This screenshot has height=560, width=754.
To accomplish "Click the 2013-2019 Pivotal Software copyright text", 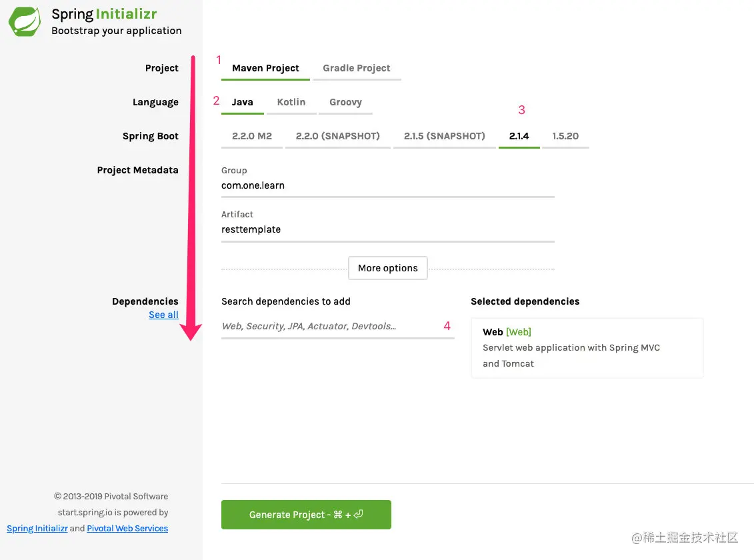I will [111, 497].
